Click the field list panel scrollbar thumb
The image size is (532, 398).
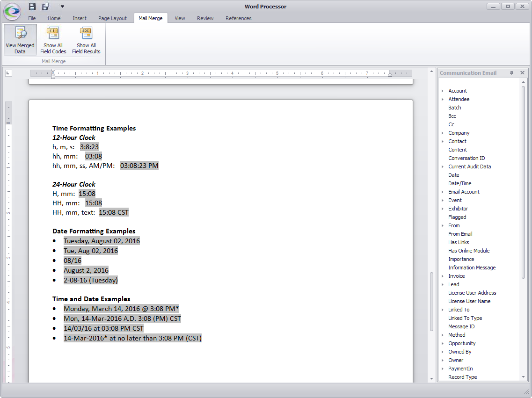pos(523,182)
